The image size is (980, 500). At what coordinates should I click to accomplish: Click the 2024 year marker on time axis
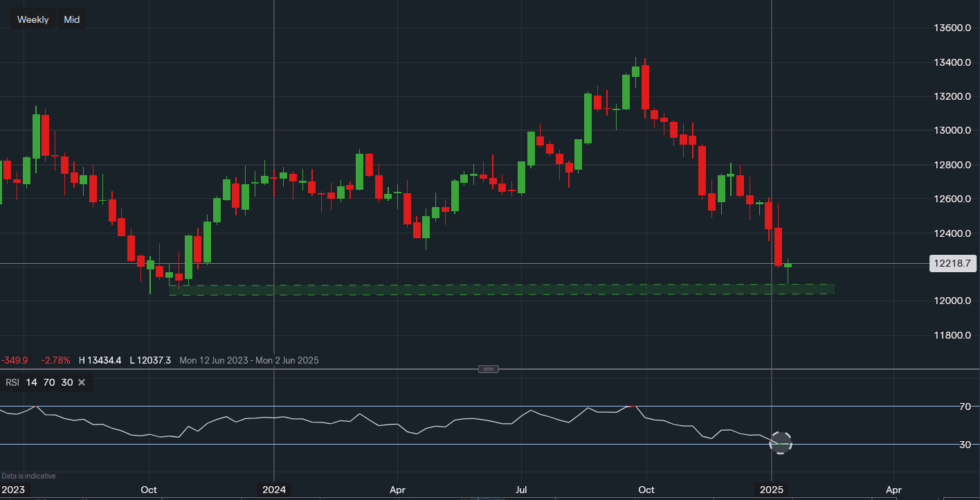[274, 490]
